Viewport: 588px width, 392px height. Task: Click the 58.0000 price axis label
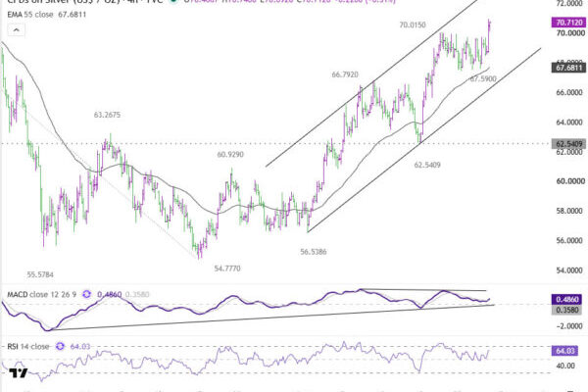(x=570, y=211)
